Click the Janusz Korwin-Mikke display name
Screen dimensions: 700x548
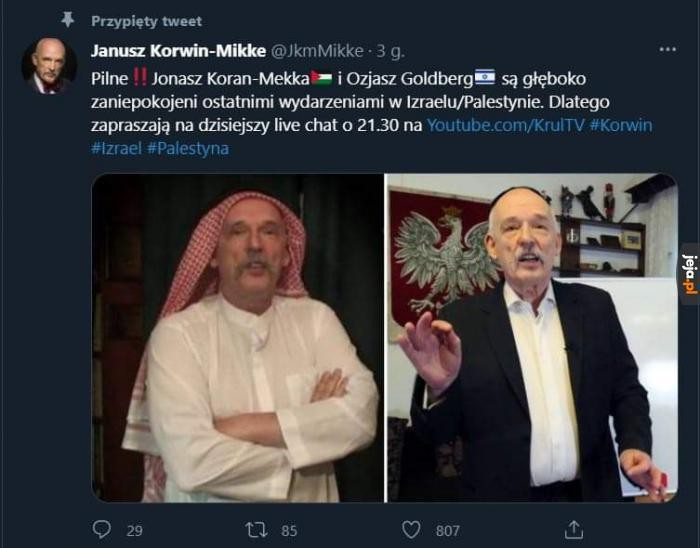pos(179,51)
